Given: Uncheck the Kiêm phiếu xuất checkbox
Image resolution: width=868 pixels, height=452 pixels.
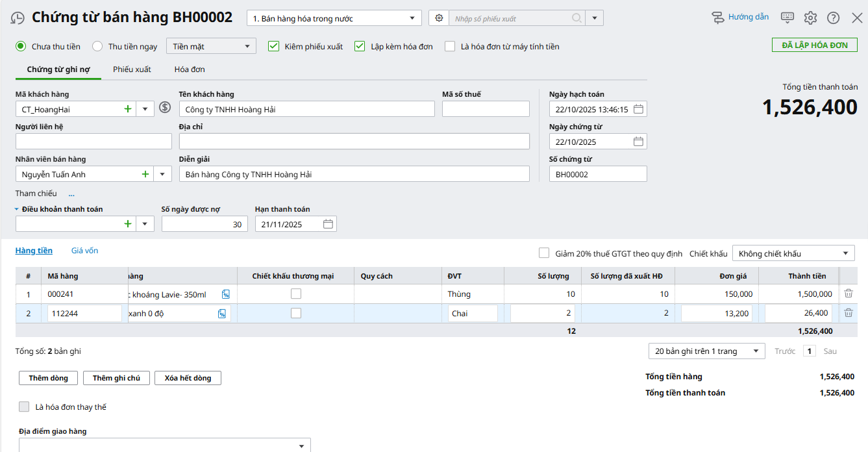Looking at the screenshot, I should click(x=273, y=46).
